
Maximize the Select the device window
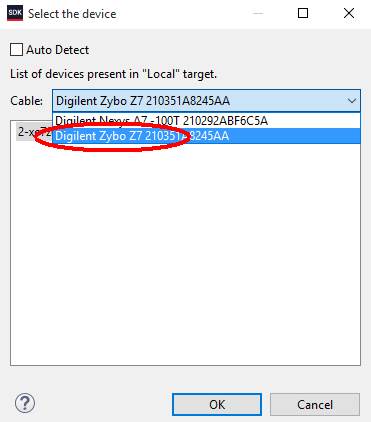303,13
